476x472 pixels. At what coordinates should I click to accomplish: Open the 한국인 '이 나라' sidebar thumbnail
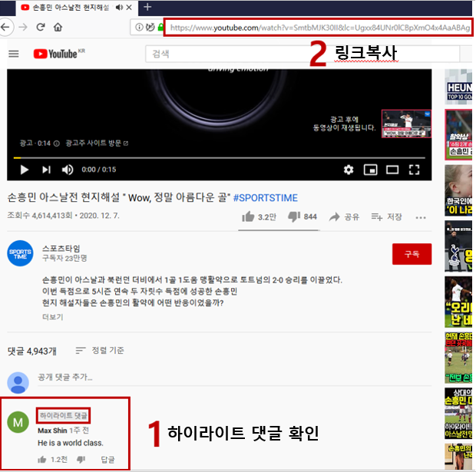pyautogui.click(x=458, y=190)
